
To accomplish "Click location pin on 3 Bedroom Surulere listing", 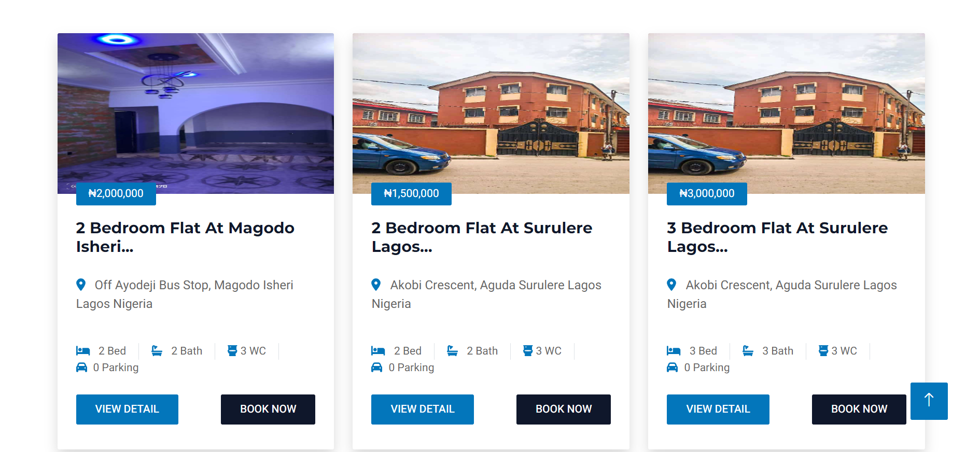I will click(x=671, y=285).
